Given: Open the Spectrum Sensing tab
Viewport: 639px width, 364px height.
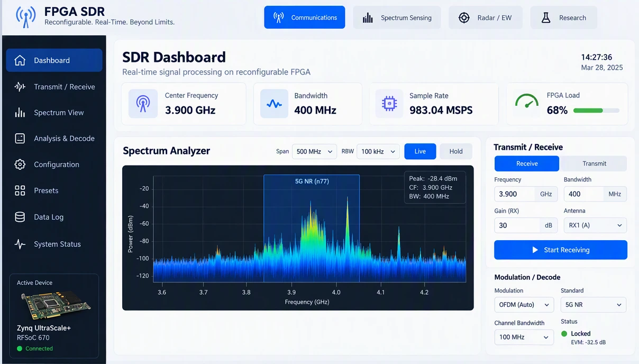Looking at the screenshot, I should coord(397,18).
